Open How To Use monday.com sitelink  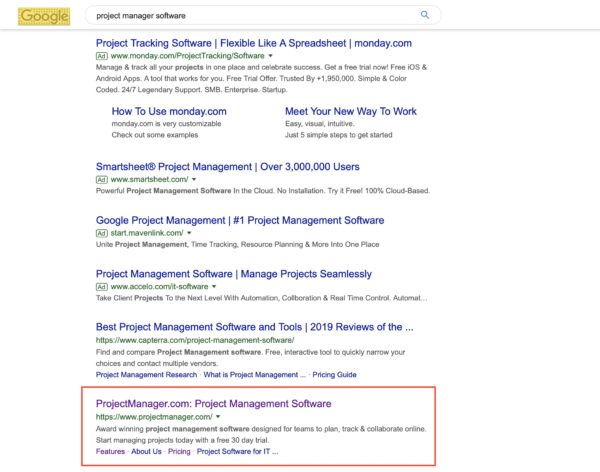pos(169,111)
